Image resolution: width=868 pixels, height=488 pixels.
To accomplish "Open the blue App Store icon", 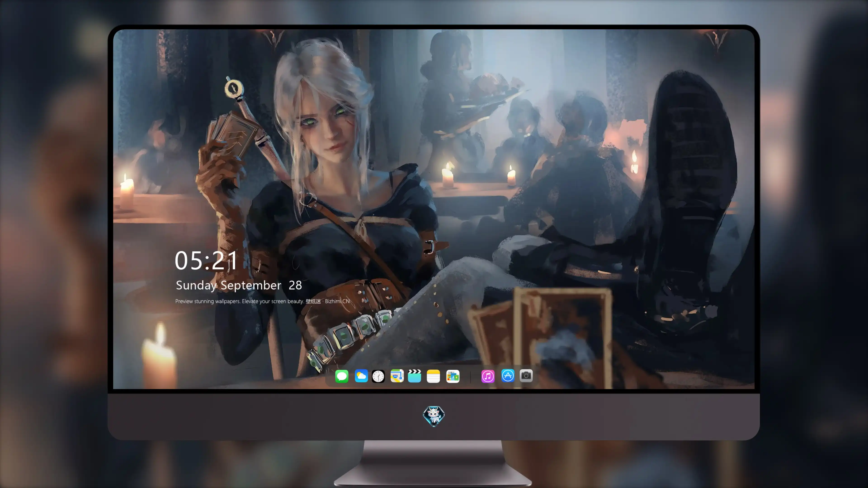I will click(x=508, y=375).
